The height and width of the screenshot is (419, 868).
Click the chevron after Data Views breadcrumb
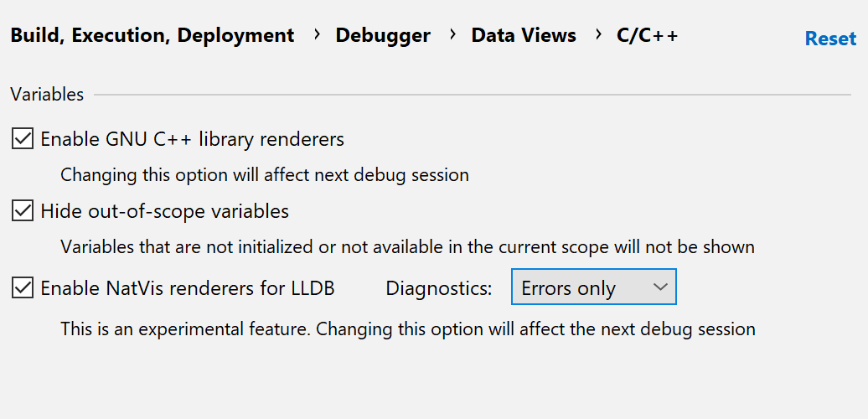(x=598, y=34)
